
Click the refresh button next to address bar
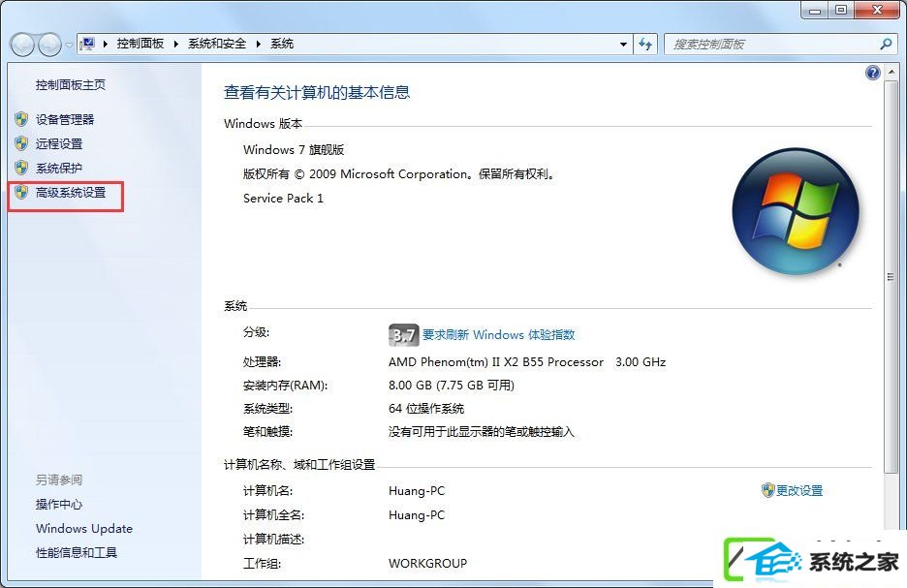(645, 44)
